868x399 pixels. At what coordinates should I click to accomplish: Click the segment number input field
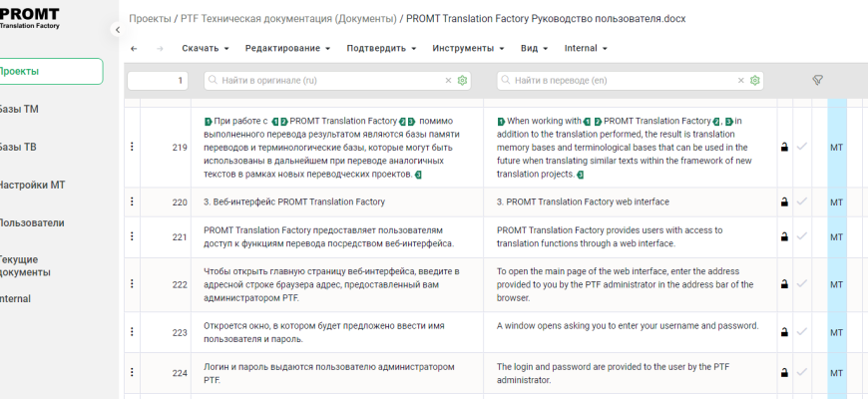(x=158, y=80)
